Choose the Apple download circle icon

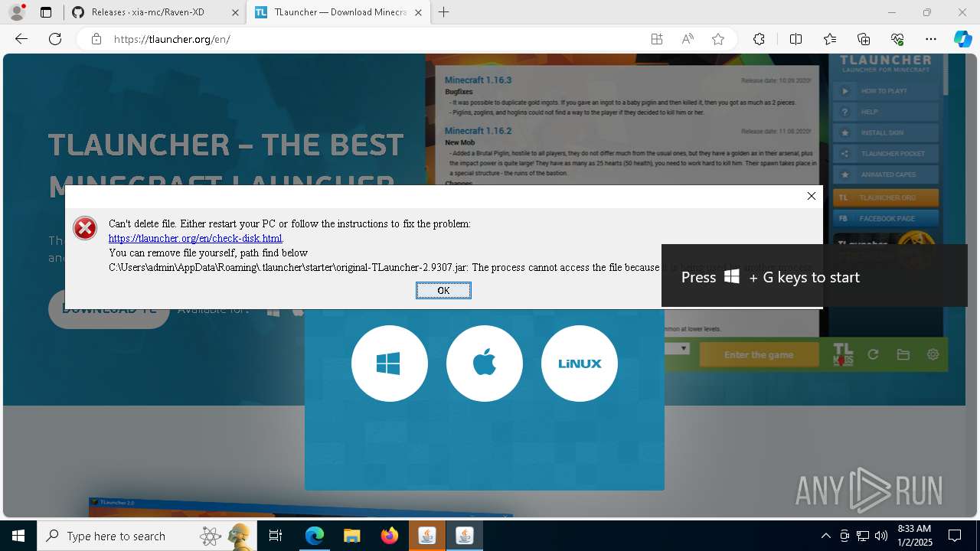[x=484, y=364]
